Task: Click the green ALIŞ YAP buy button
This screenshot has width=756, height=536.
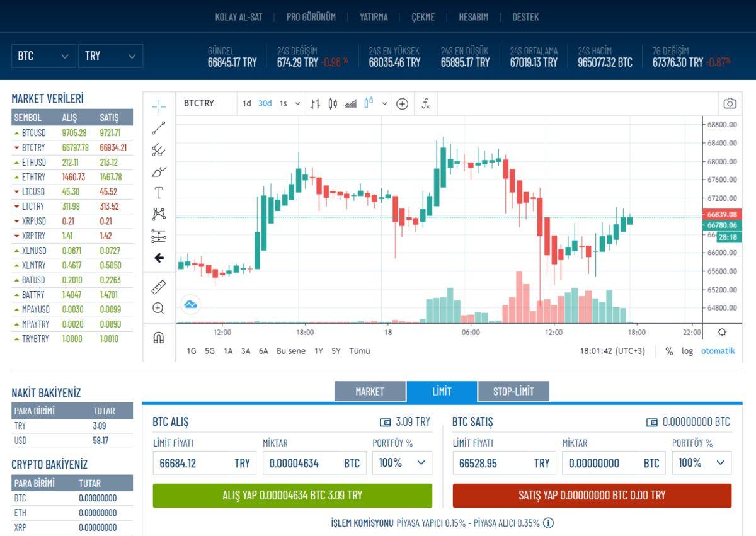Action: tap(293, 496)
